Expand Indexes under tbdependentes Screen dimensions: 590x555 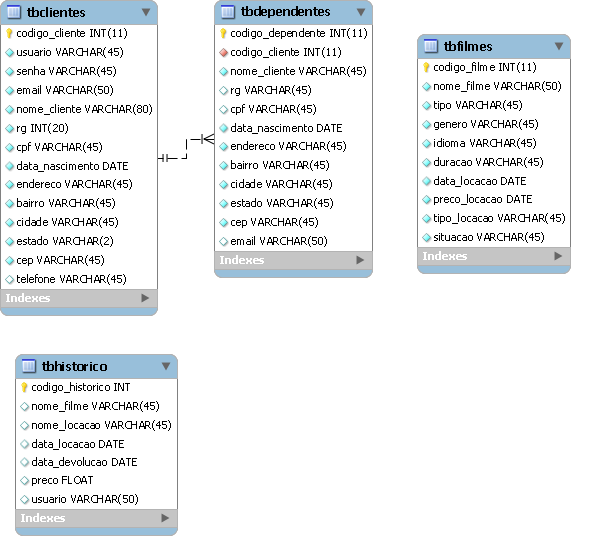coord(360,260)
